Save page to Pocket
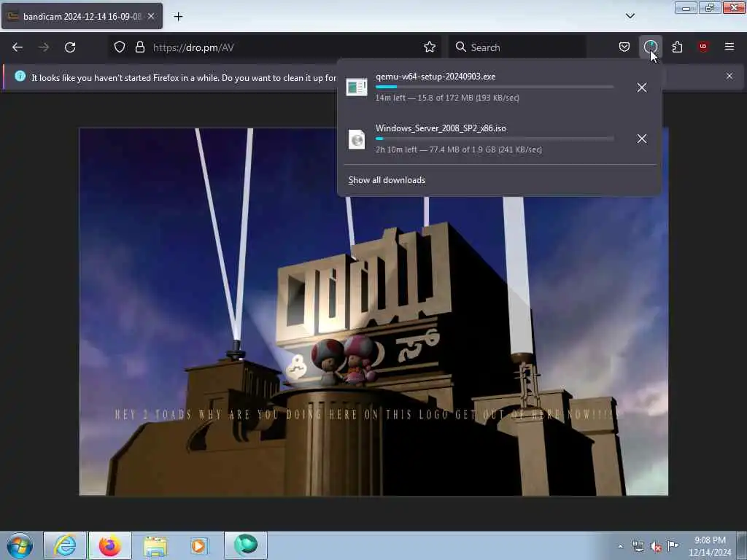 (624, 47)
